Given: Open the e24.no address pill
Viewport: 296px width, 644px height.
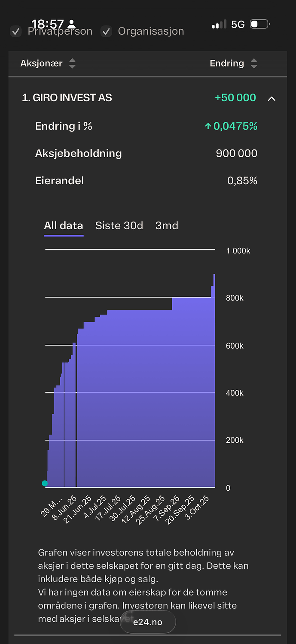Looking at the screenshot, I should (147, 622).
